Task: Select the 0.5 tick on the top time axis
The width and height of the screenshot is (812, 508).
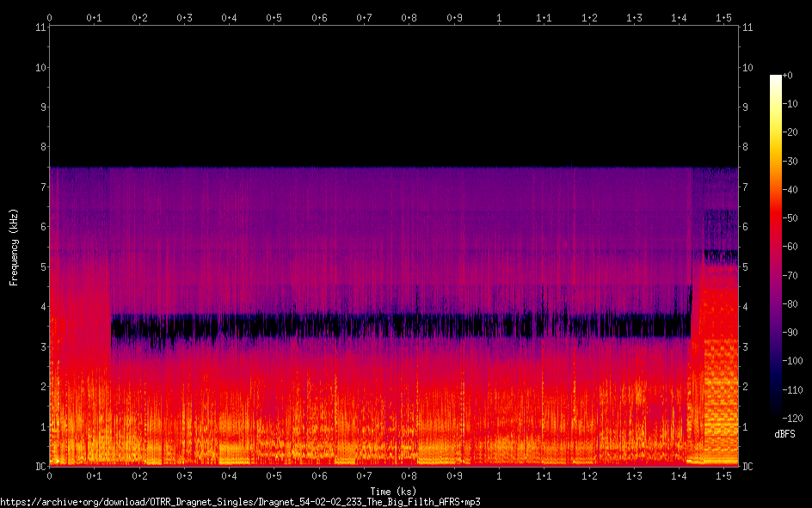Action: tap(274, 17)
